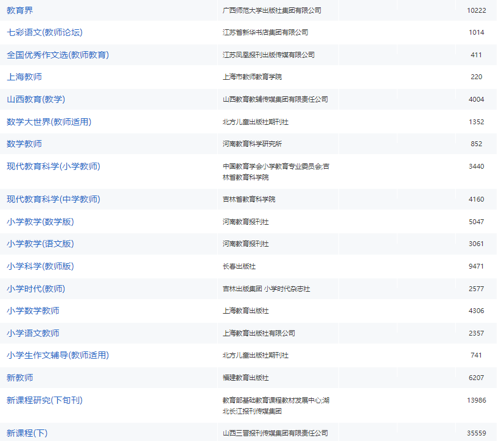Click publisher 教育部基础教育课程教材发展中心

click(x=272, y=400)
